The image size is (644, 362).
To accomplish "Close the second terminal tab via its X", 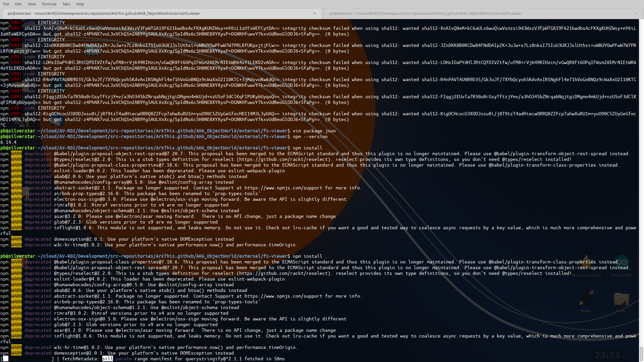I will (x=636, y=13).
